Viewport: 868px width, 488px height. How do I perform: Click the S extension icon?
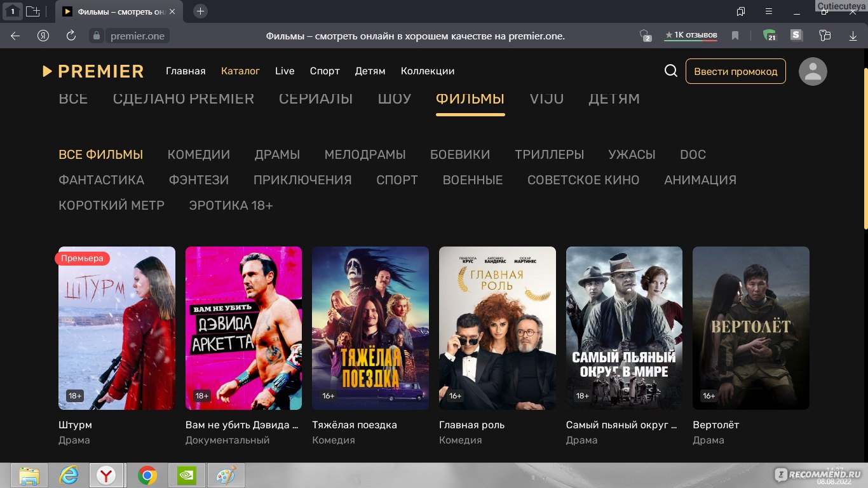pos(797,36)
